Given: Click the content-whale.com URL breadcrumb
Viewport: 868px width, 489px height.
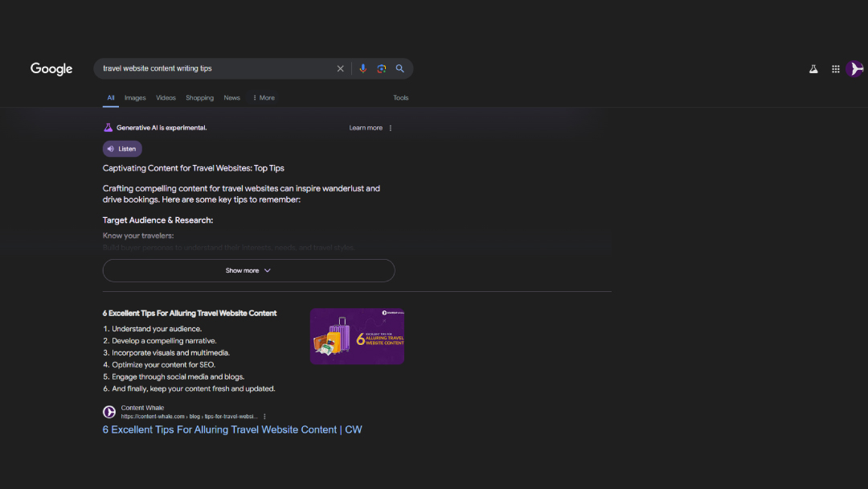Looking at the screenshot, I should pyautogui.click(x=189, y=417).
